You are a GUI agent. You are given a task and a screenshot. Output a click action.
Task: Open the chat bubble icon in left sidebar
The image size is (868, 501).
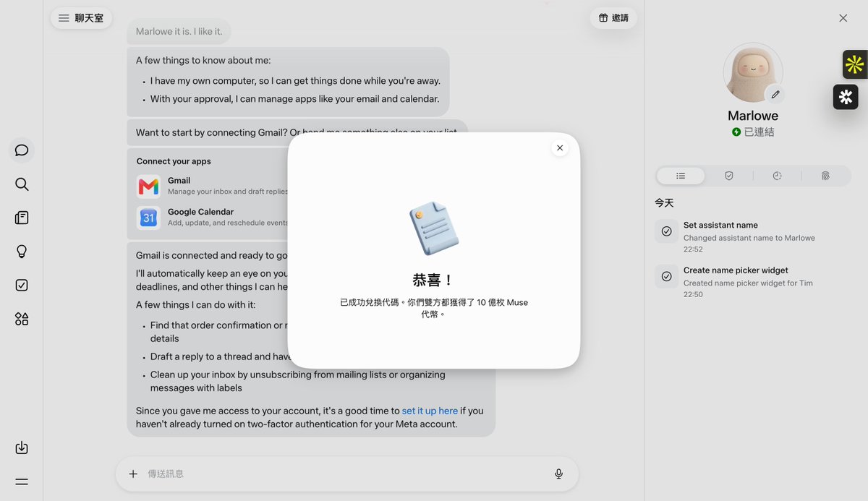tap(22, 150)
